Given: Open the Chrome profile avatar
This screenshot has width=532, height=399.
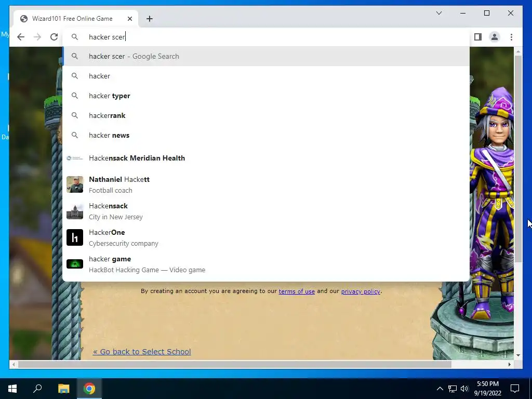Looking at the screenshot, I should pos(495,37).
